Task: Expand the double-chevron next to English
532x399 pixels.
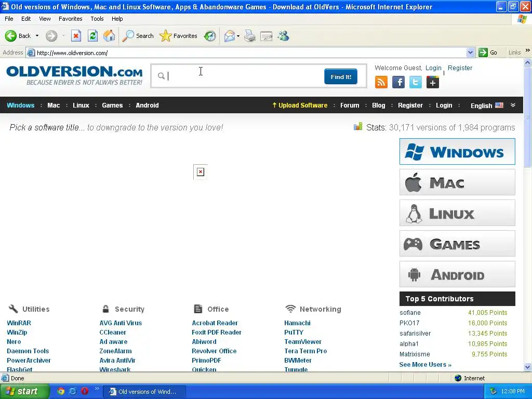Action: (x=513, y=105)
